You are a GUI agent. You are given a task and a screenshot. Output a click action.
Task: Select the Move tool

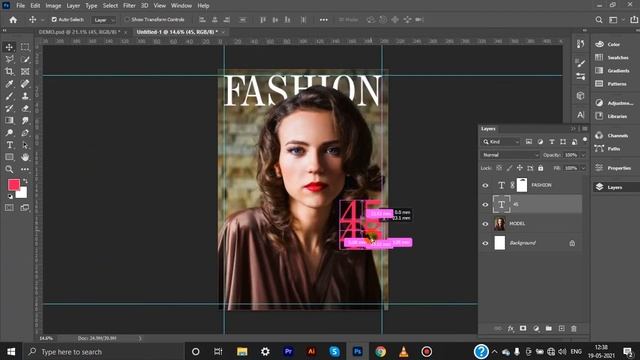point(9,47)
